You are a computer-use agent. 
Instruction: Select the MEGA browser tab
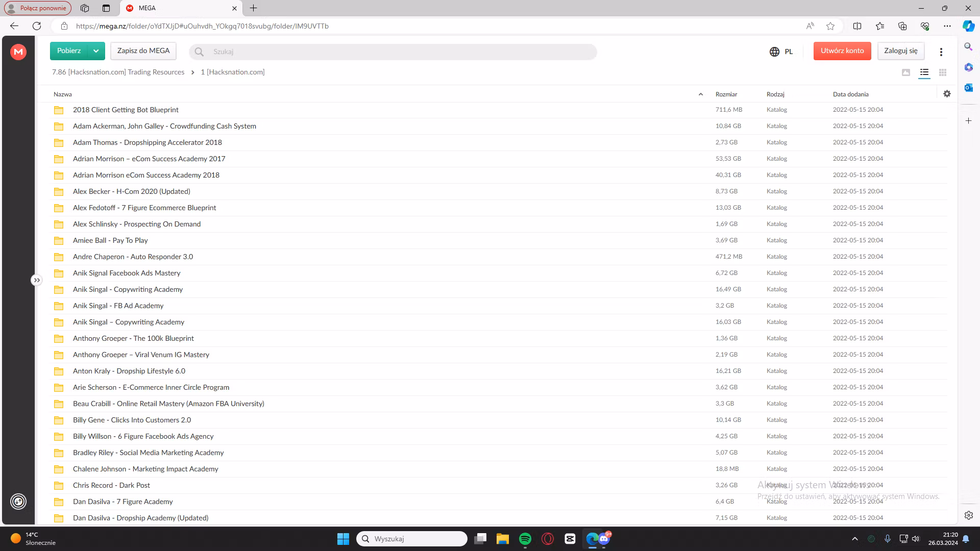181,8
